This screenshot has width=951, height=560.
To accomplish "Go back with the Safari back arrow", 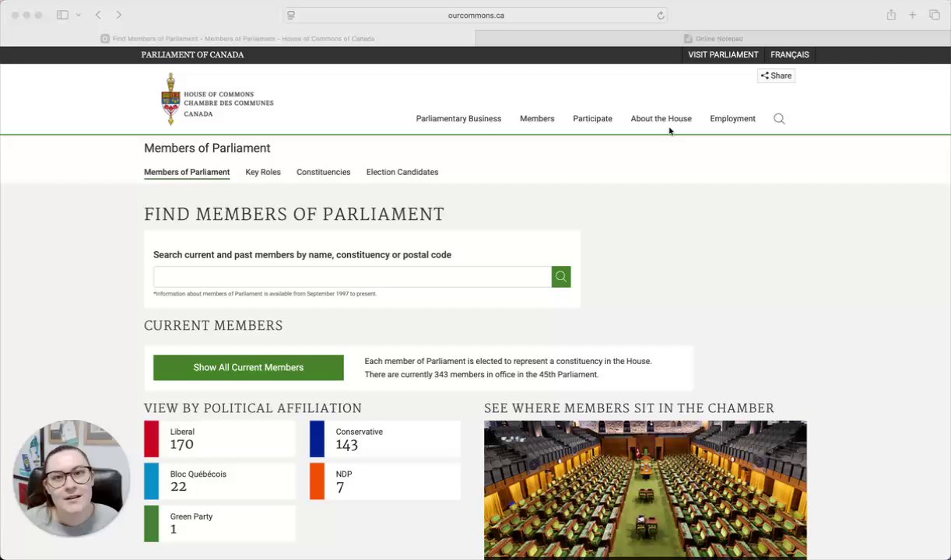I will click(x=98, y=15).
